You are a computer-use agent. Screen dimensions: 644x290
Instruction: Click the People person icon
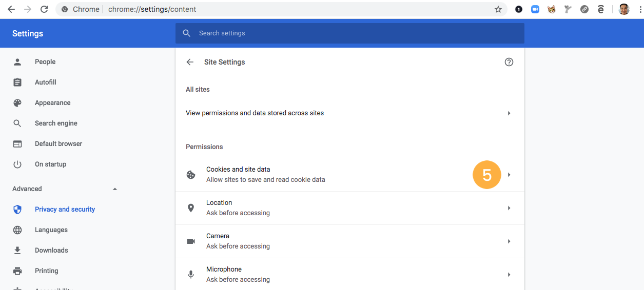pyautogui.click(x=17, y=61)
